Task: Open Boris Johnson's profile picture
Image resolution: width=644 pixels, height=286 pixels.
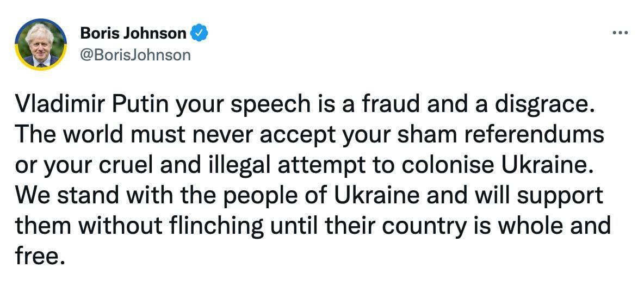Action: tap(41, 45)
